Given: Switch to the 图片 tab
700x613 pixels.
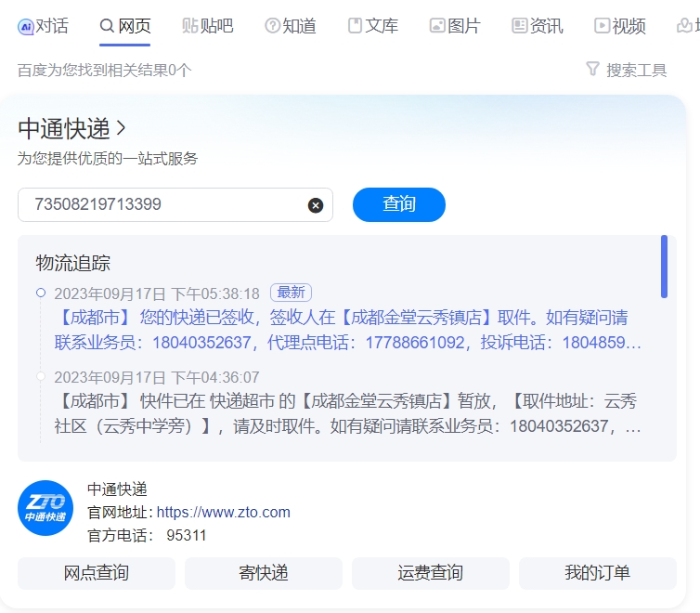Looking at the screenshot, I should pos(455,26).
